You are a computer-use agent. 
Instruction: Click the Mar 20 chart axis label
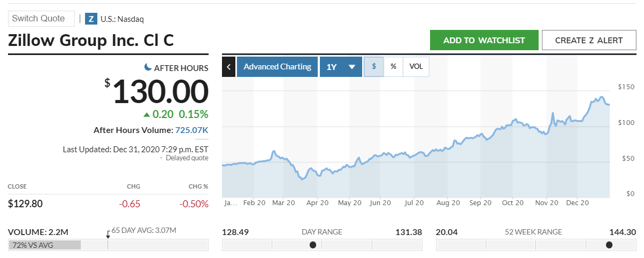283,203
